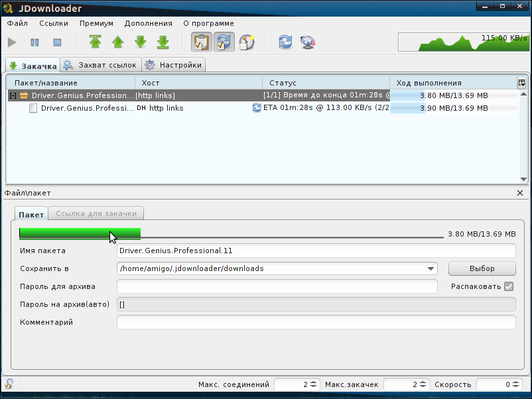Click the DH host icon in file row

coord(141,108)
